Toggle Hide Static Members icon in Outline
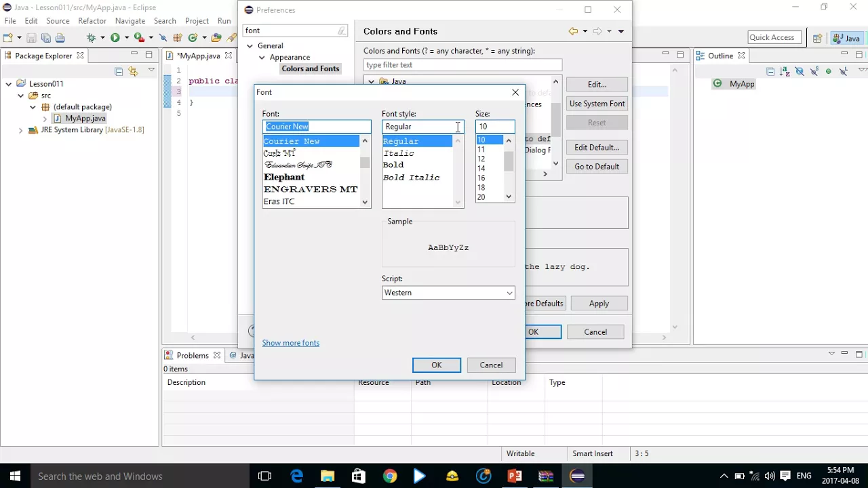This screenshot has width=868, height=488. (814, 71)
